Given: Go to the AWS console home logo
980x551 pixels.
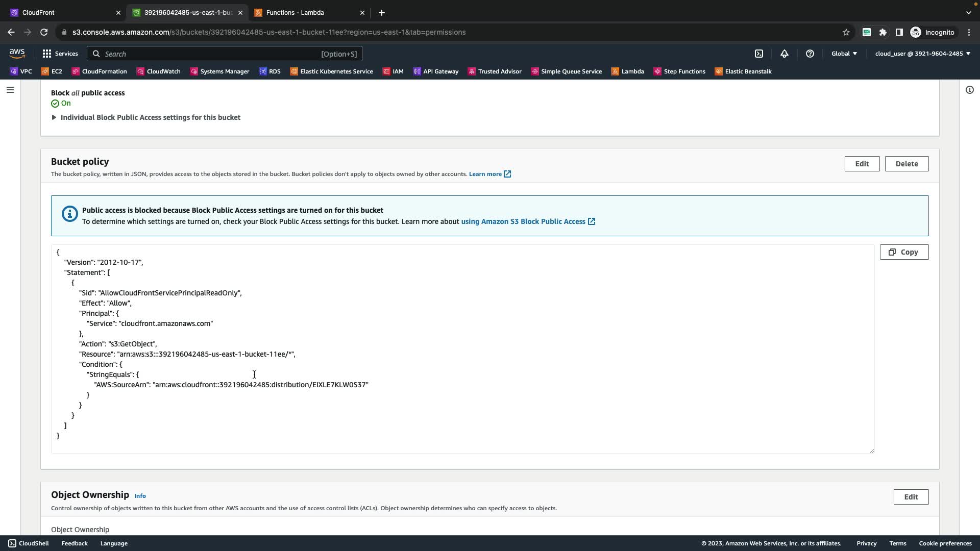Looking at the screenshot, I should click(17, 53).
